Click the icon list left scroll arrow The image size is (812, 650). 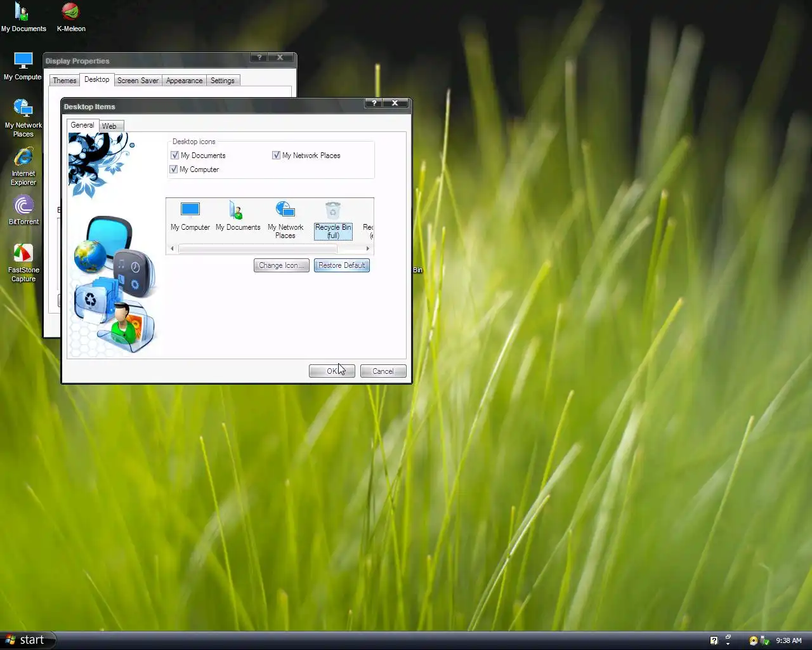[x=172, y=249]
